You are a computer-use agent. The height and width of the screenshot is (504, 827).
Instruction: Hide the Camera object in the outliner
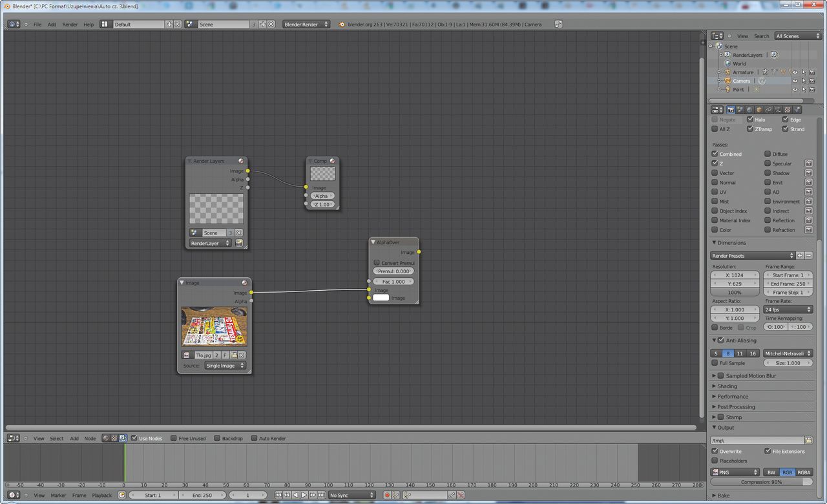pos(795,81)
